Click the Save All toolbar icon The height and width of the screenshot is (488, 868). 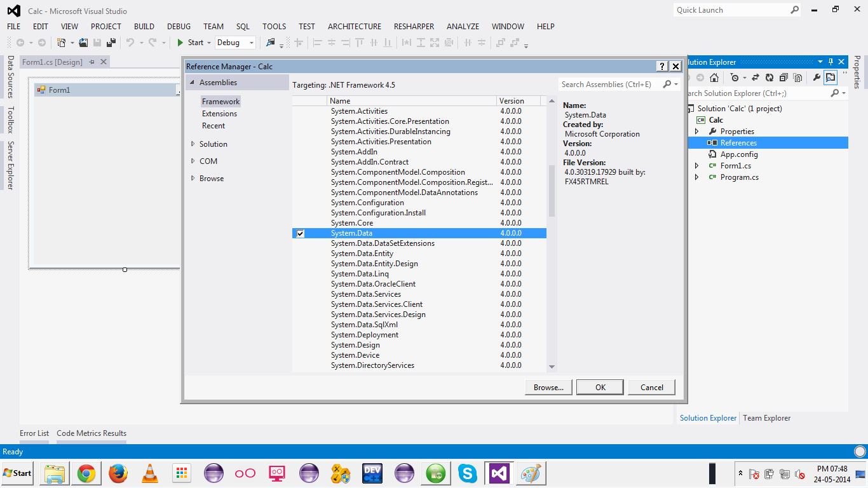pyautogui.click(x=111, y=43)
